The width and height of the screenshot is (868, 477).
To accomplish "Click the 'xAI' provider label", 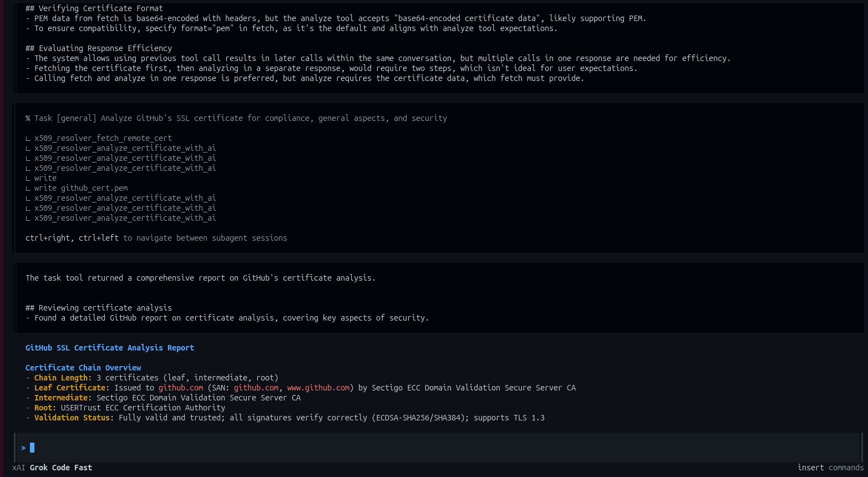I will [19, 468].
